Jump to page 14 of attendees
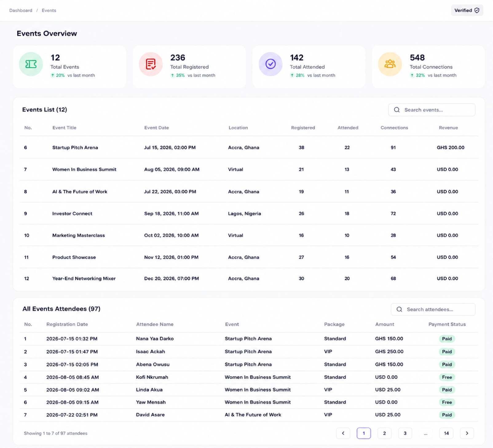The image size is (493, 448). pos(446,433)
